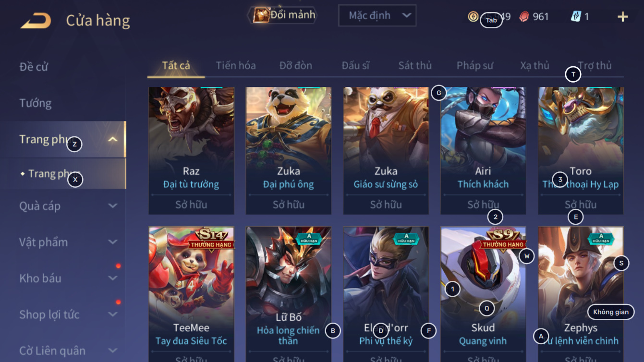
Task: Click the back arrow icon beside Cửa hàng
Action: 36,21
